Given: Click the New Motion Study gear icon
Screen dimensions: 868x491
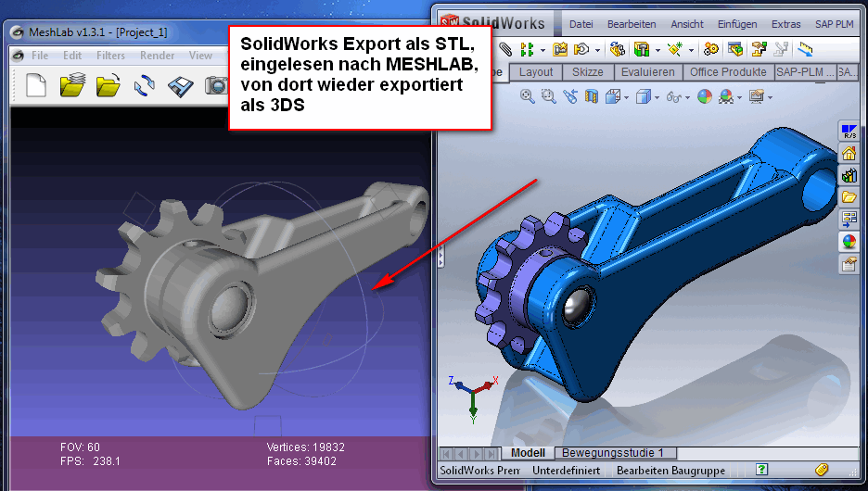Looking at the screenshot, I should tap(710, 49).
